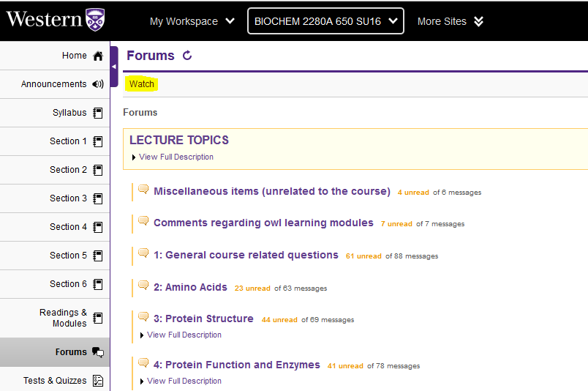
Task: Open 4: Protein Function and Enzymes topic
Action: 237,365
